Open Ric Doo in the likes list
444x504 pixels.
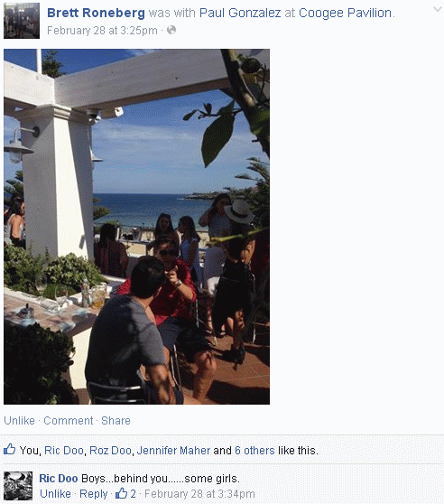[64, 451]
